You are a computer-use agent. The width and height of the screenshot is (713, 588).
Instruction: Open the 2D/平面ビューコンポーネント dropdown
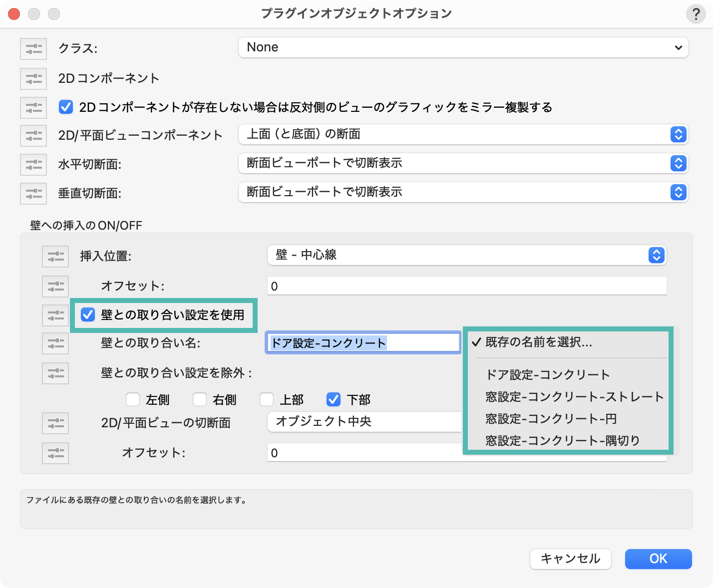click(x=463, y=134)
